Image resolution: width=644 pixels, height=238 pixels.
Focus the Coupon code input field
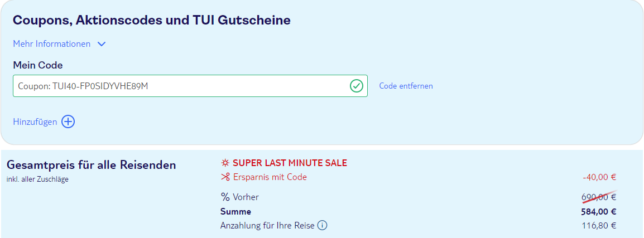click(x=190, y=86)
